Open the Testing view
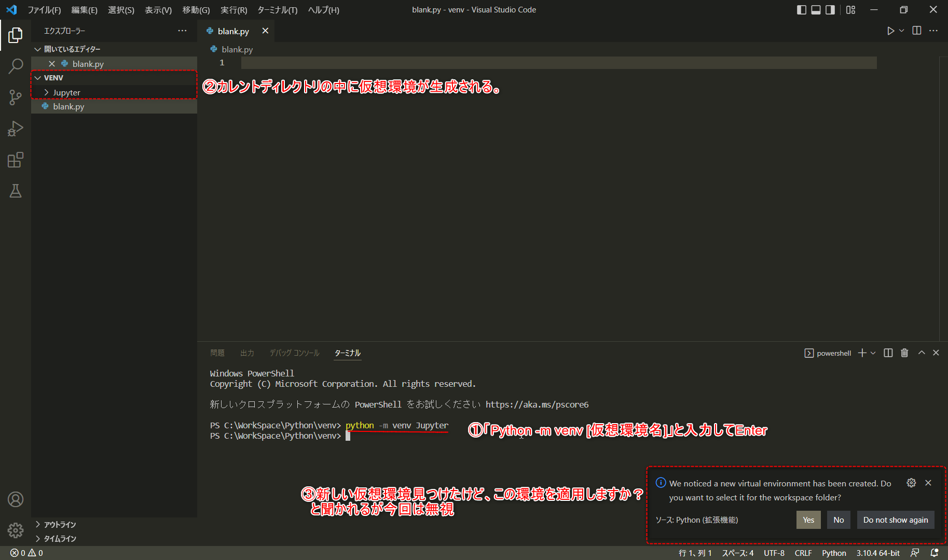 point(16,191)
